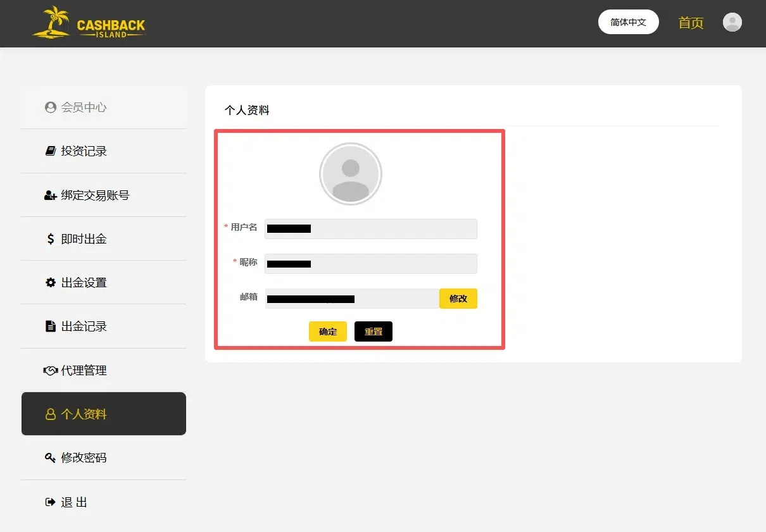Viewport: 766px width, 532px height.
Task: View 出金记录 in the sidebar
Action: tap(104, 326)
